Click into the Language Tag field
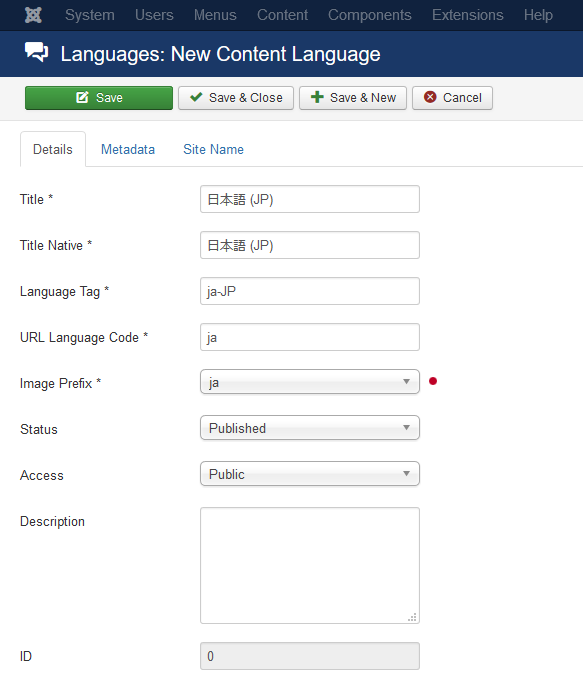The width and height of the screenshot is (583, 700). [310, 291]
